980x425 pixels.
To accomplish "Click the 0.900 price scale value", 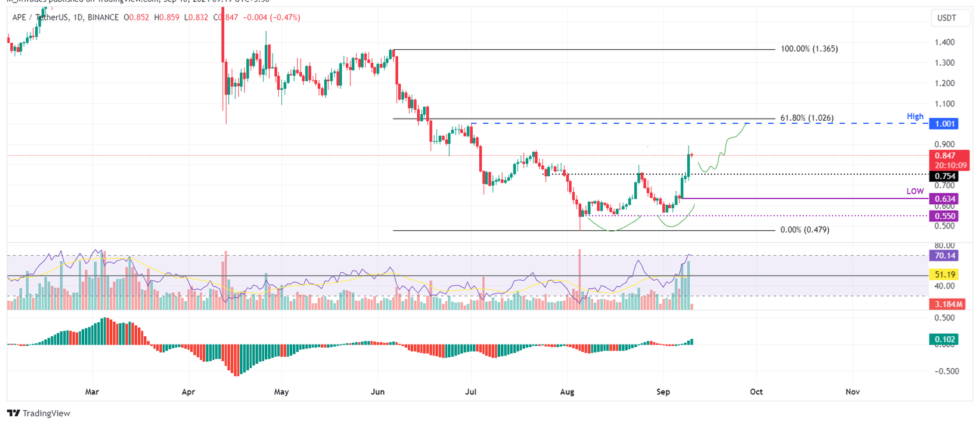I will 946,144.
